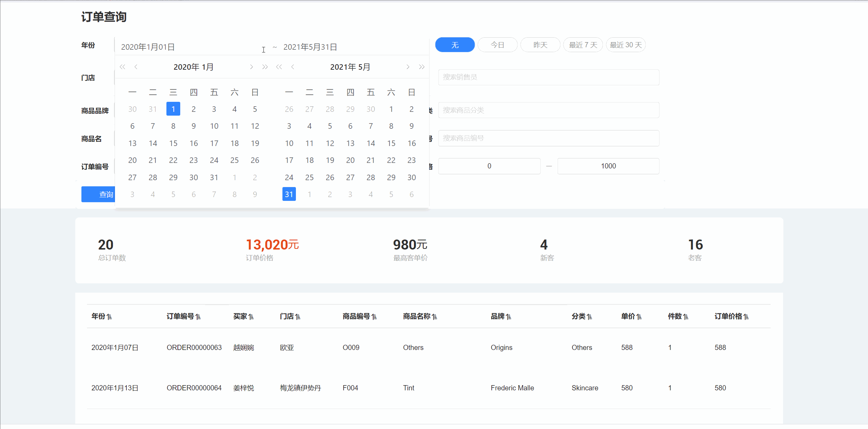Sort table by 订单价格 column

pyautogui.click(x=746, y=316)
